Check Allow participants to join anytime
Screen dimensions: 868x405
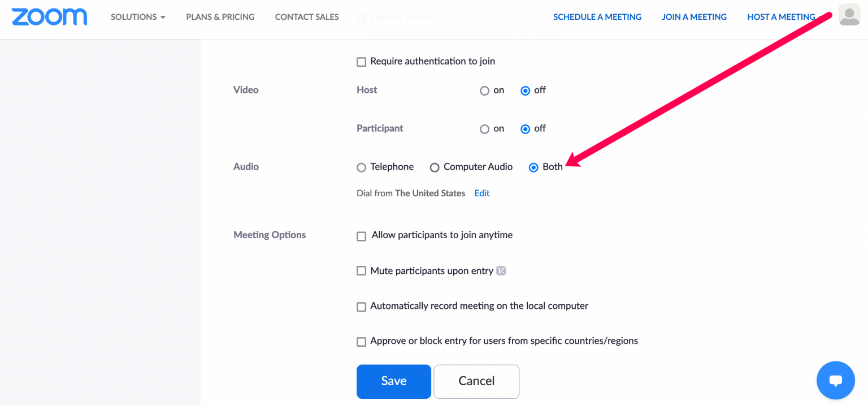[x=361, y=235]
